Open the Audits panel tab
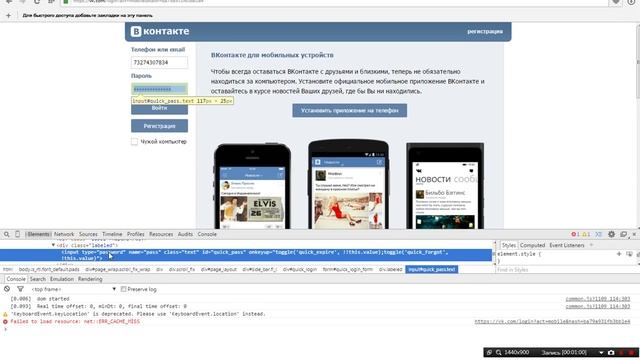The image size is (640, 360). 185,234
